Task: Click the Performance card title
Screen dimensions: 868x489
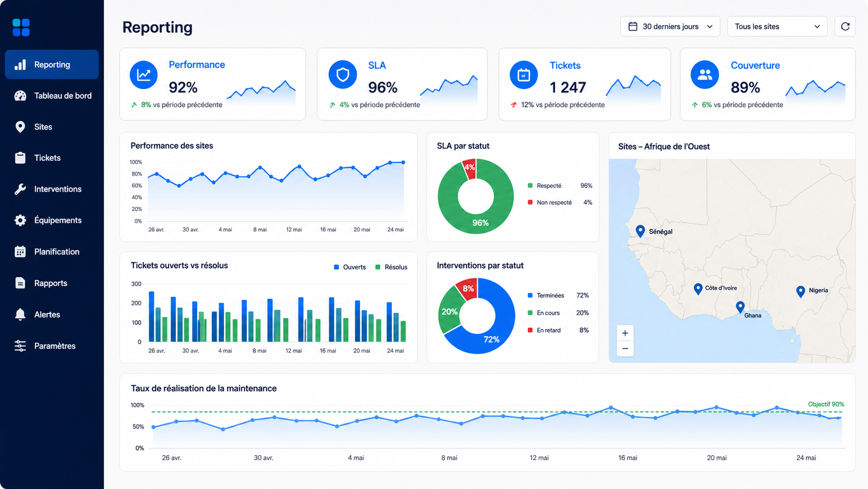Action: [x=197, y=64]
